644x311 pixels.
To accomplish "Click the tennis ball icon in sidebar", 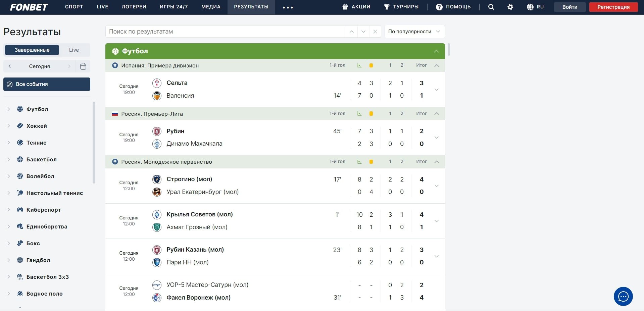I will (20, 143).
